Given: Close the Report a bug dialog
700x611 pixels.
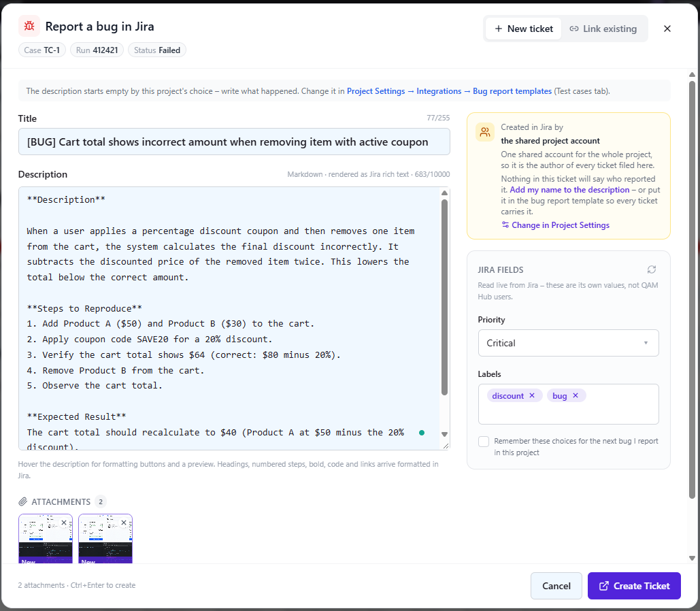Looking at the screenshot, I should (x=667, y=29).
